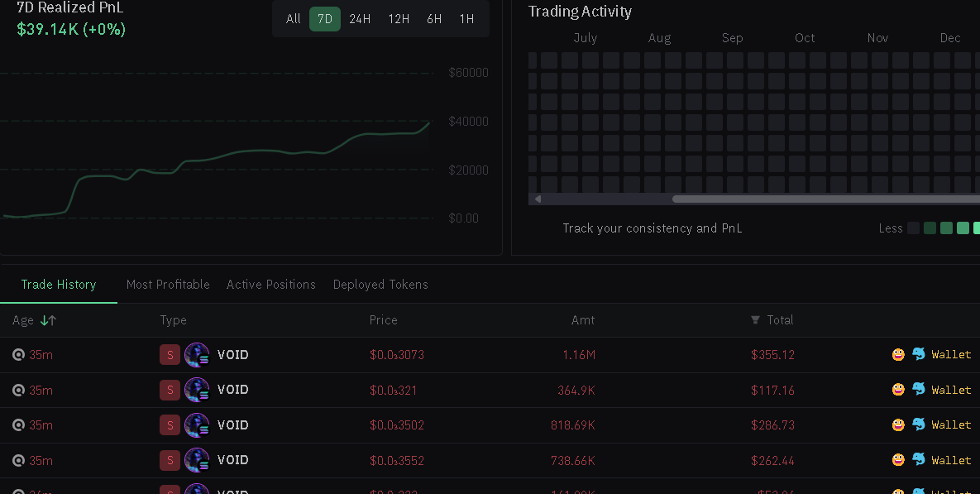View the Deployed Tokens tab
The width and height of the screenshot is (980, 494).
pos(380,285)
